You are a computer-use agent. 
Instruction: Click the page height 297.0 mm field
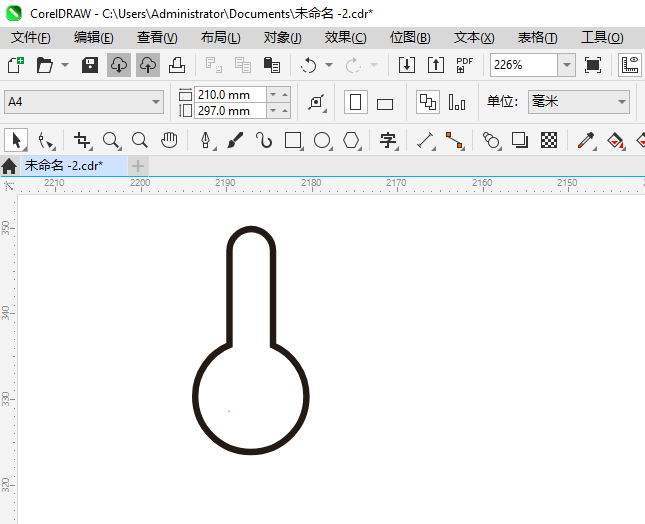click(230, 111)
